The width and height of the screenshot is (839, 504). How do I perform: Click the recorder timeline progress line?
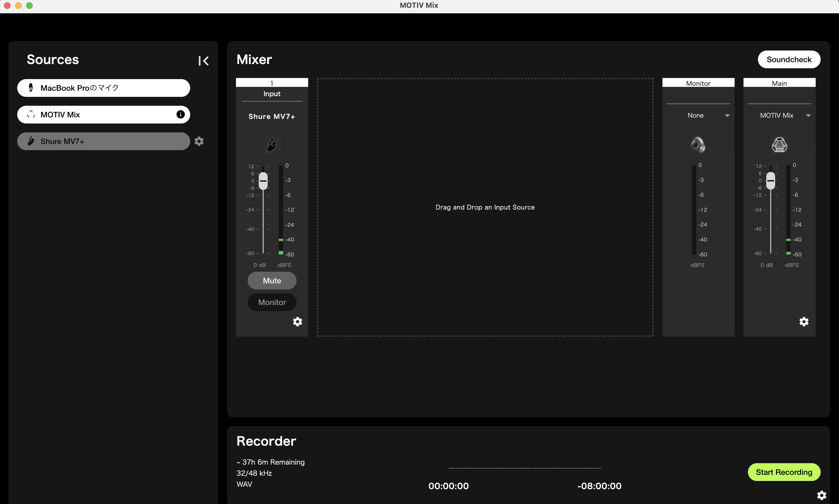coord(525,468)
